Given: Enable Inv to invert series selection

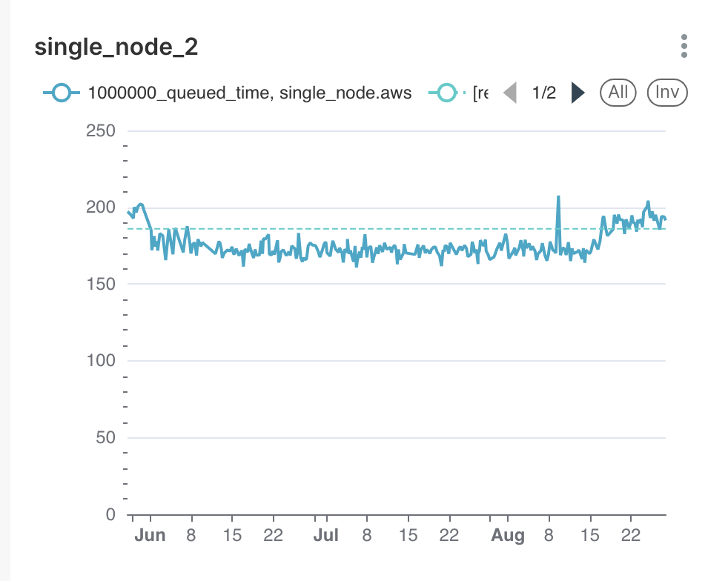Looking at the screenshot, I should click(x=666, y=92).
